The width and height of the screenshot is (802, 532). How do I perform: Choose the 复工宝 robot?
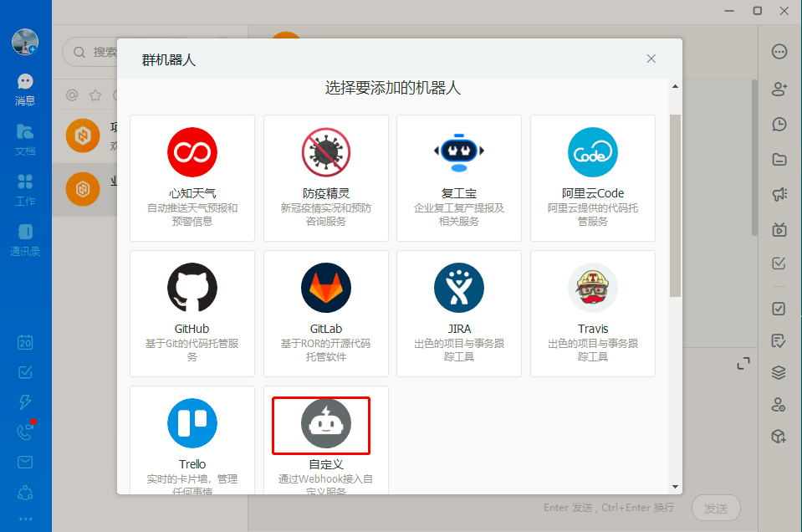tap(459, 177)
